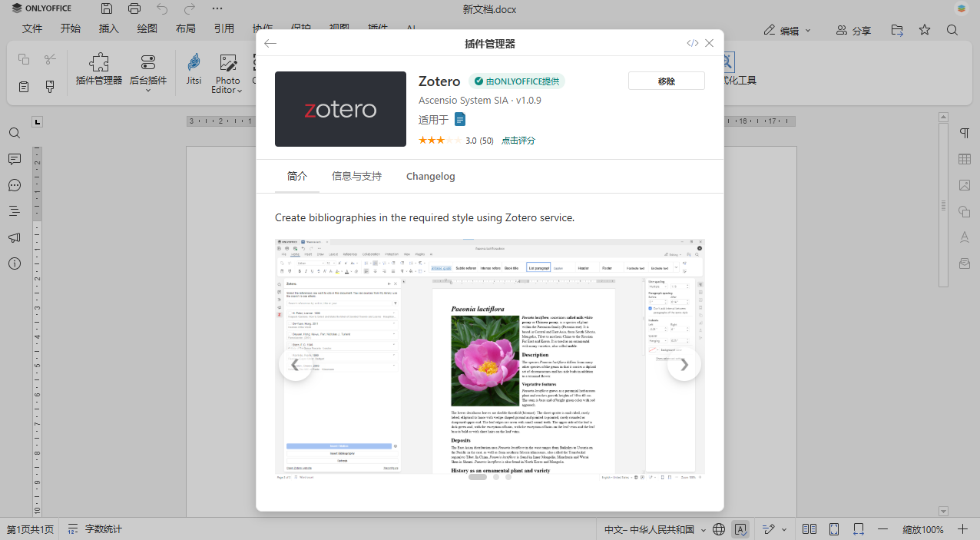Viewport: 980px width, 540px height.
Task: Click the 点击评分 rating link
Action: click(x=518, y=141)
